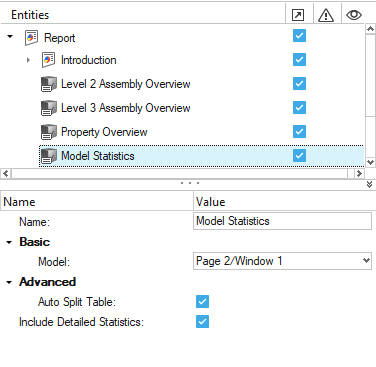Image resolution: width=376 pixels, height=367 pixels.
Task: Uncheck the Introduction export checkbox
Action: [x=299, y=60]
